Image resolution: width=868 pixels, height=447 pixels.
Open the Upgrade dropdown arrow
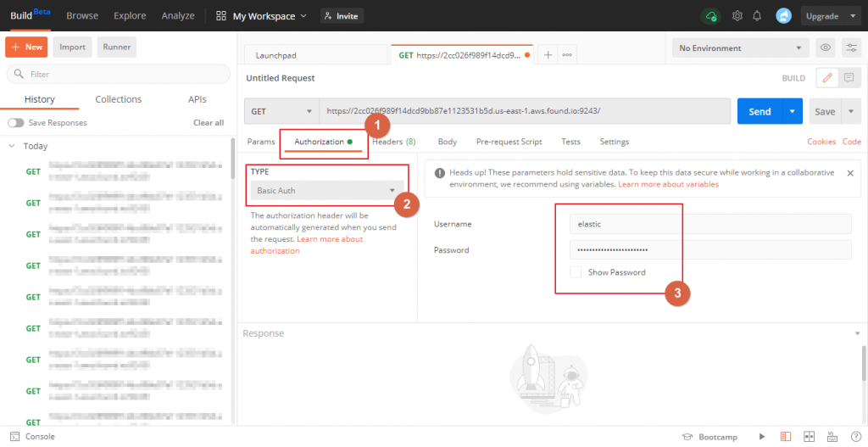(x=853, y=16)
